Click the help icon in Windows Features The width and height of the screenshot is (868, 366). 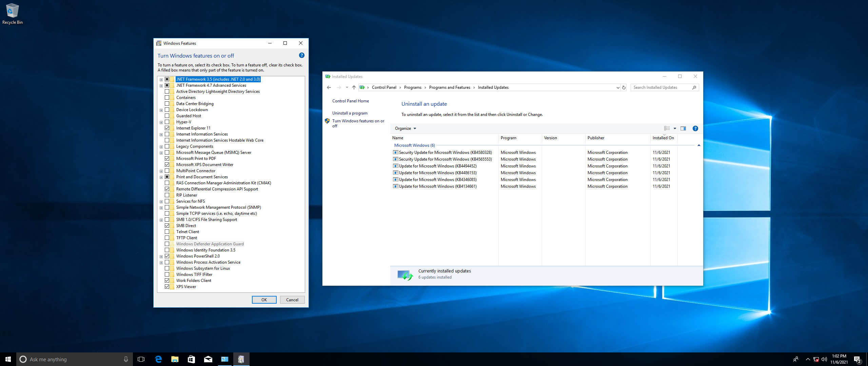(301, 55)
